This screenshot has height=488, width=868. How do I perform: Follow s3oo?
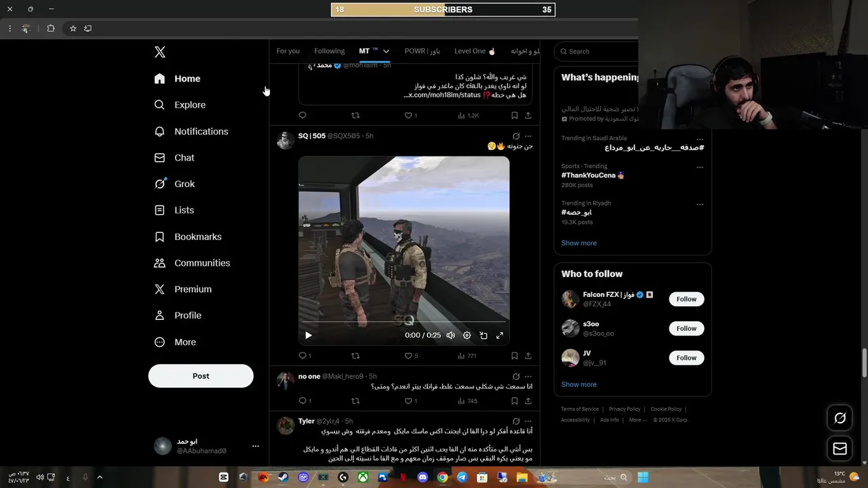(686, 329)
